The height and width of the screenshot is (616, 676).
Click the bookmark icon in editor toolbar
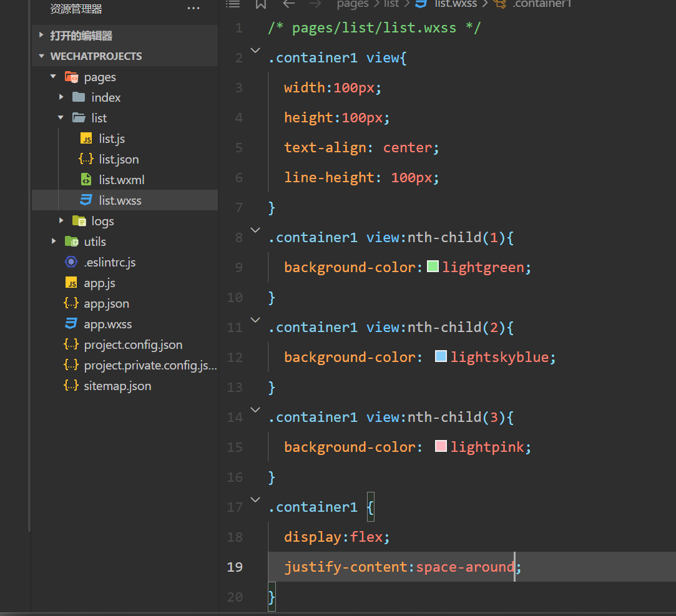(261, 4)
